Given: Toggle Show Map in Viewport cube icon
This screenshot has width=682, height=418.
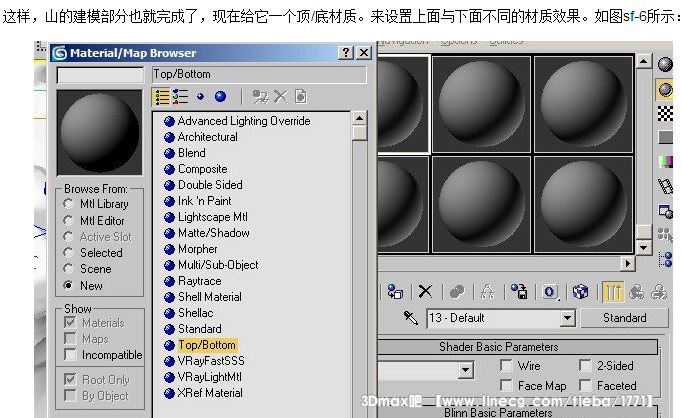Looking at the screenshot, I should click(x=580, y=291).
